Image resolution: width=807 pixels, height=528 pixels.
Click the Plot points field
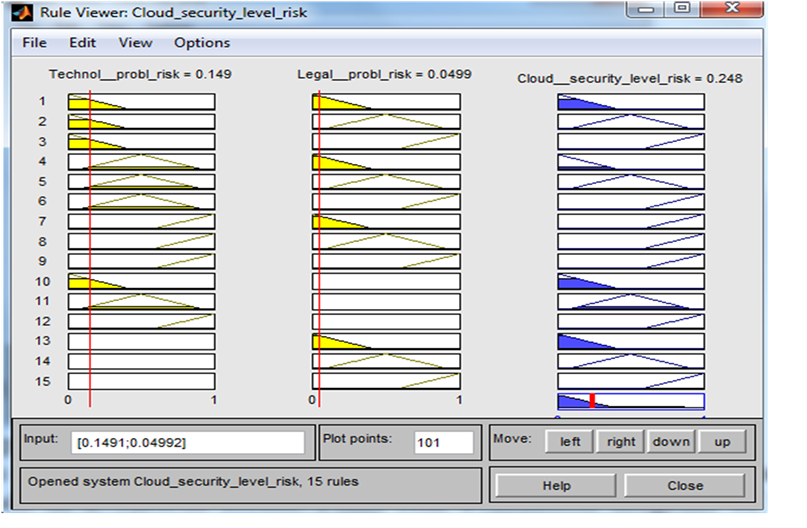pos(443,442)
